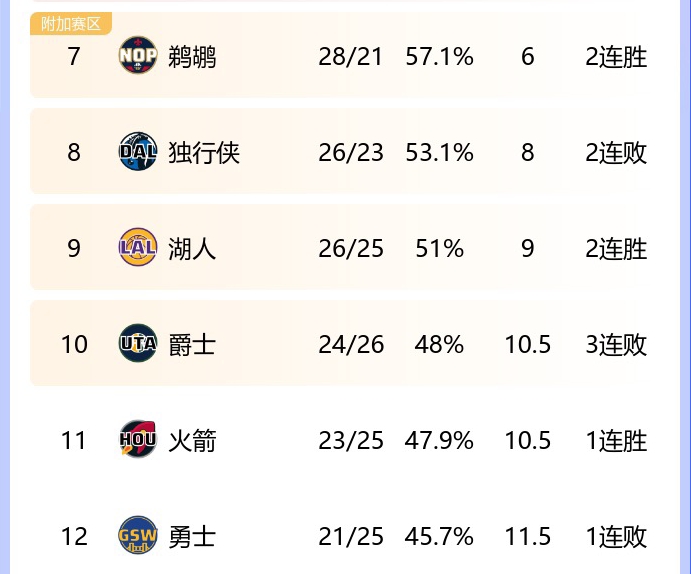Image resolution: width=691 pixels, height=574 pixels.
Task: Select the Lakers 51% win percentage
Action: 439,249
